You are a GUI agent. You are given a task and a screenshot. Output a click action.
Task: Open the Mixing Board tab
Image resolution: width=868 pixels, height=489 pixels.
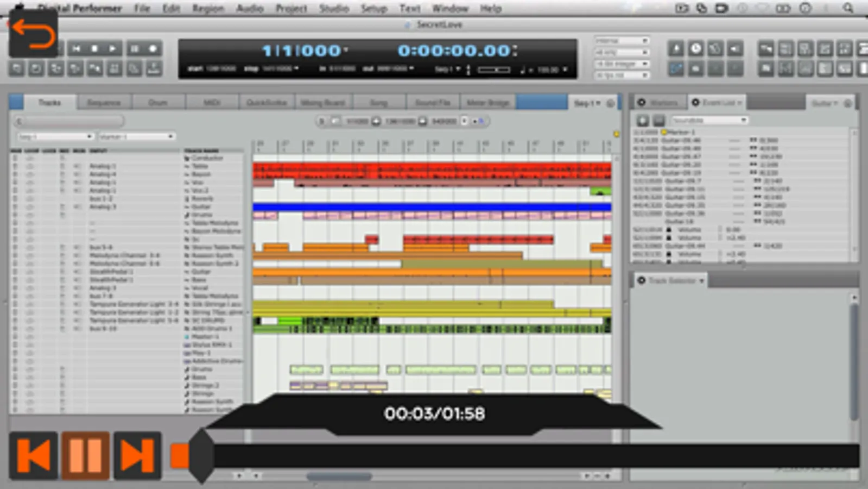(323, 103)
